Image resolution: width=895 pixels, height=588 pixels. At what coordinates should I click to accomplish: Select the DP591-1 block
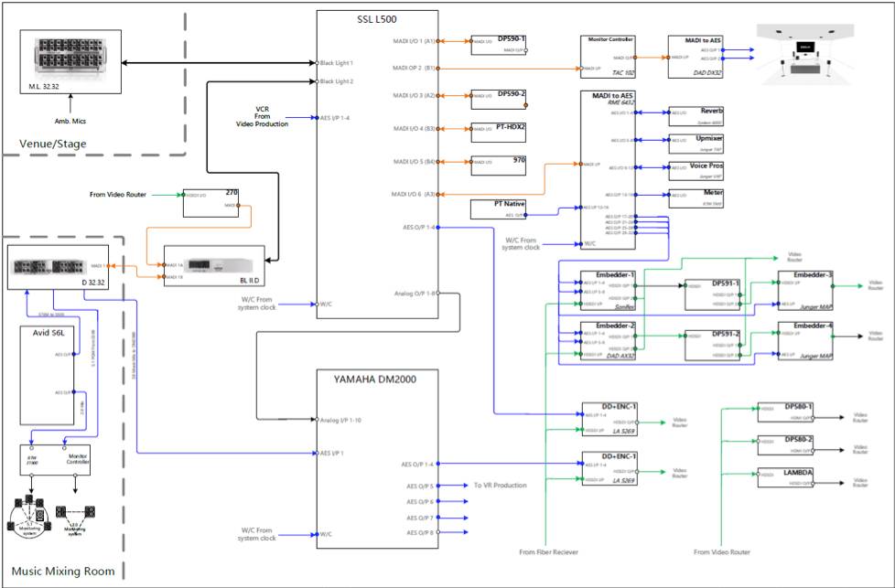point(712,294)
